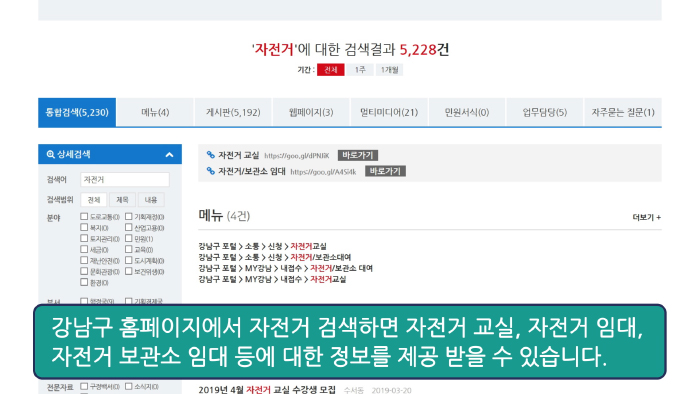Check the 소식지 checkbox under 전문자료
700x394 pixels.
click(x=129, y=386)
